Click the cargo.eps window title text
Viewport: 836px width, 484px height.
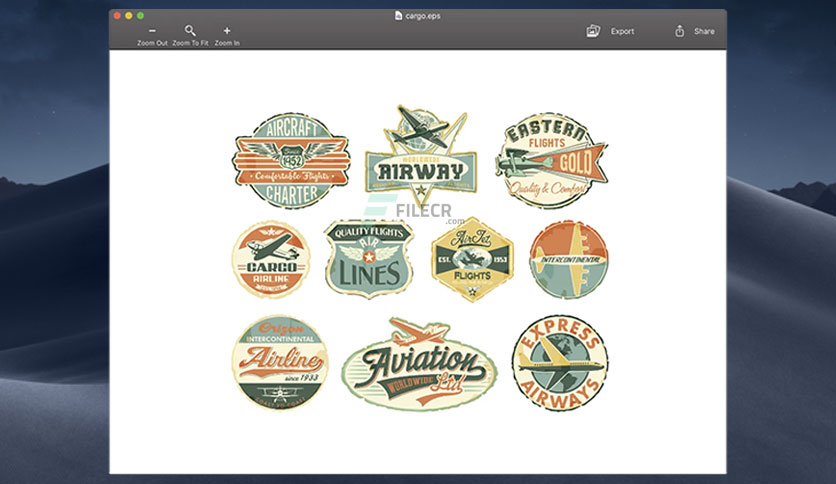pyautogui.click(x=423, y=16)
